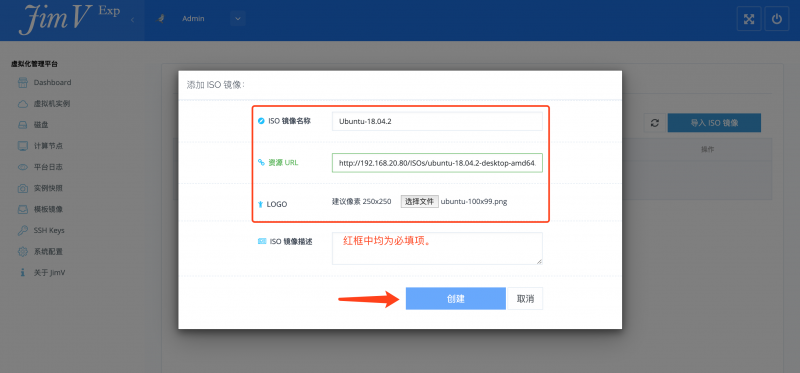Click the ISO 镜像名称 input field
Viewport: 800px width, 373px height.
(437, 121)
